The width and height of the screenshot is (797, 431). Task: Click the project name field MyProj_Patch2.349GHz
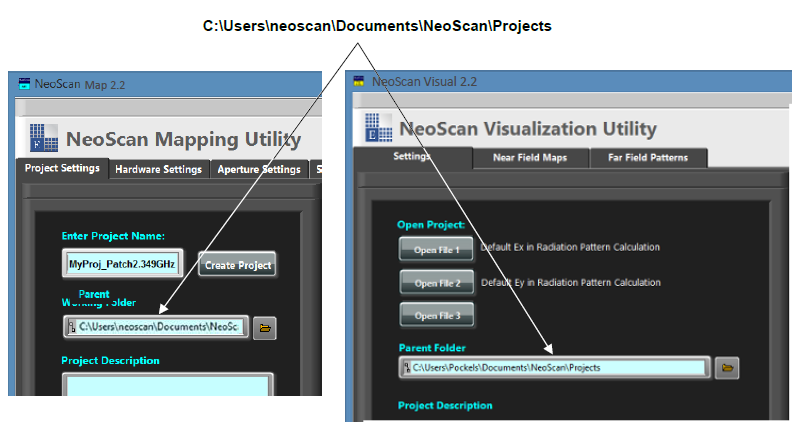122,264
